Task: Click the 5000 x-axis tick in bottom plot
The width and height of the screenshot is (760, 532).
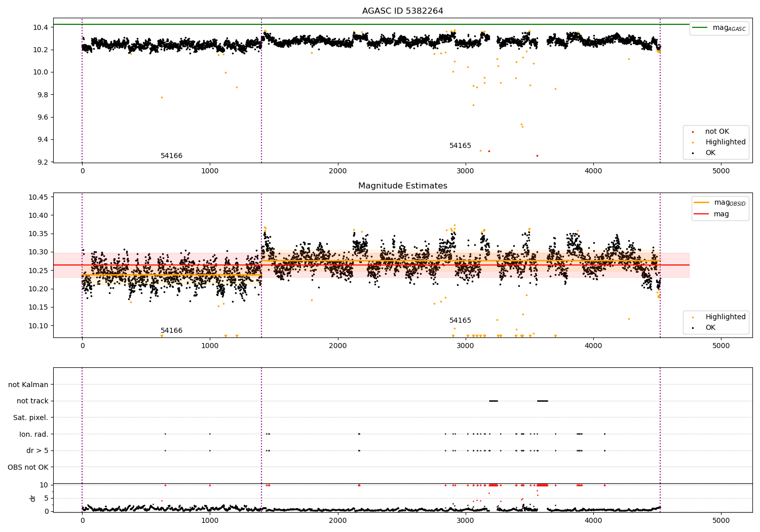Action: click(721, 520)
